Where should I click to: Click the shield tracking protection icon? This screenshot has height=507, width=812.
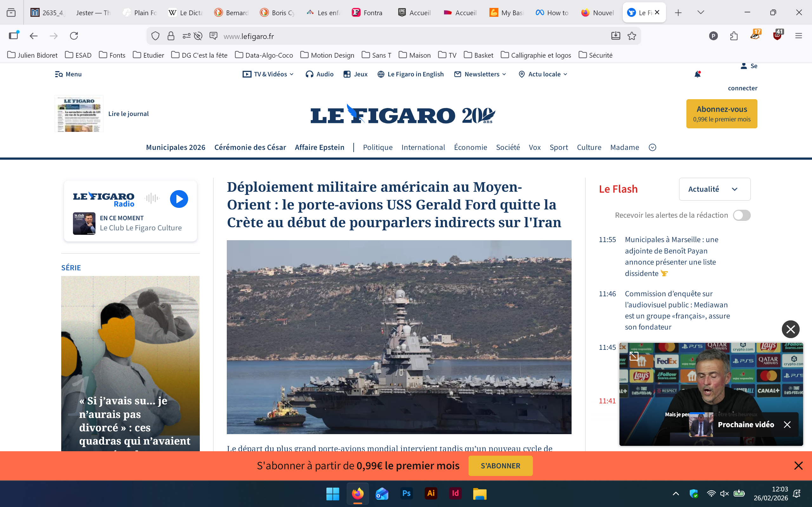[x=155, y=36]
